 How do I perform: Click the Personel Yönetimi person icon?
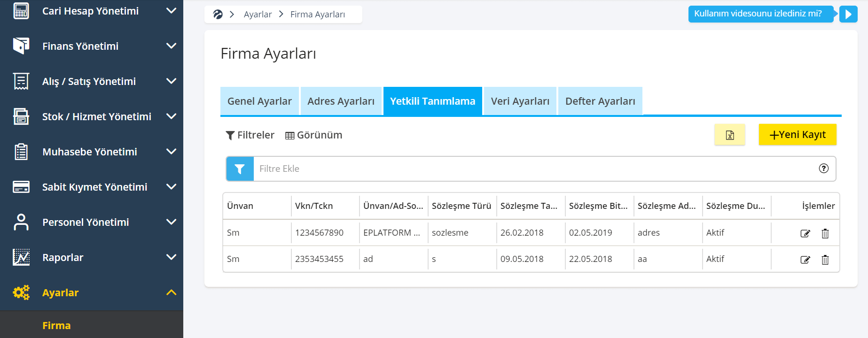pyautogui.click(x=21, y=222)
